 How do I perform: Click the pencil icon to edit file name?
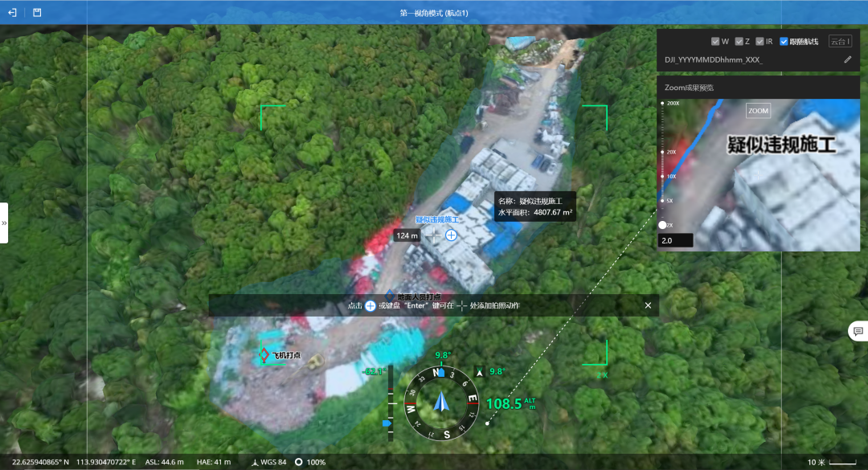[847, 59]
